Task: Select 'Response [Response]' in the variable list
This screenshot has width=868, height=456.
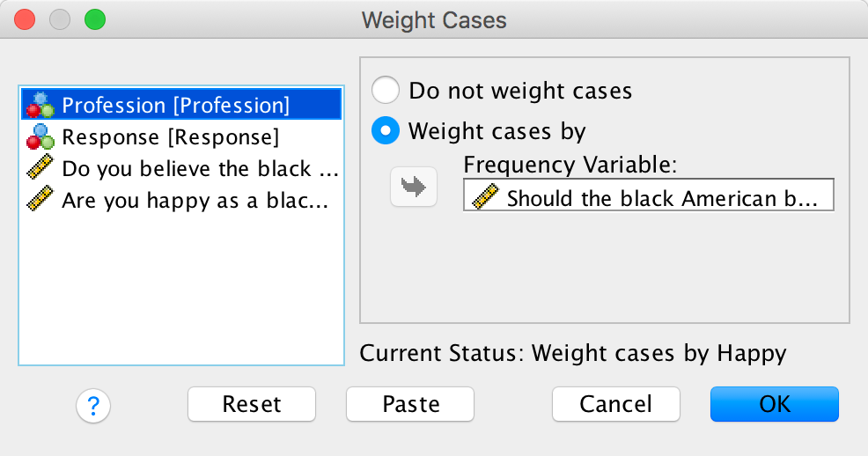Action: (170, 137)
